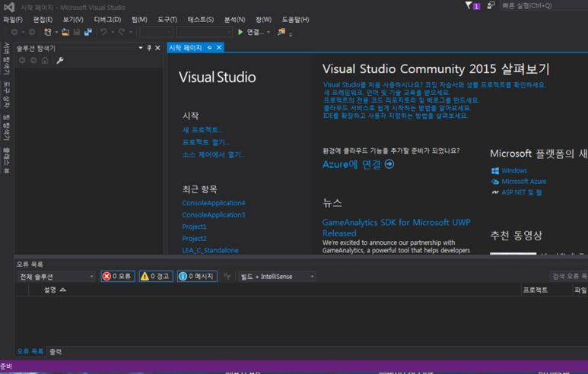The height and width of the screenshot is (374, 588).
Task: Click the 소스 제어에서 열기... link
Action: pyautogui.click(x=214, y=155)
